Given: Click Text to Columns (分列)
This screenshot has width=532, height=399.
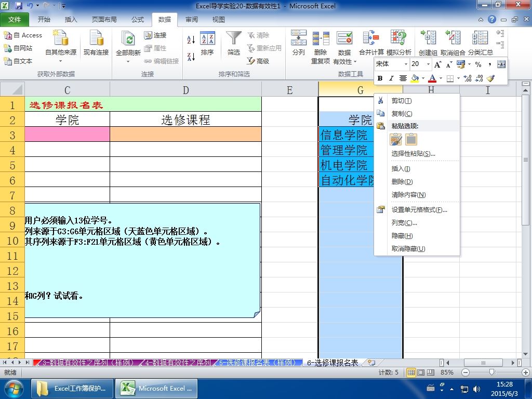Looking at the screenshot, I should (x=299, y=43).
